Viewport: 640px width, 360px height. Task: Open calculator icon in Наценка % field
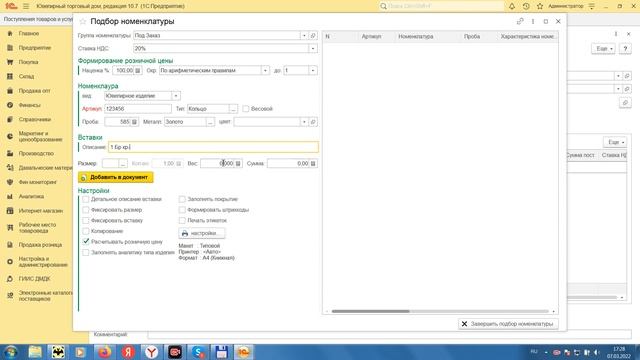pyautogui.click(x=138, y=71)
